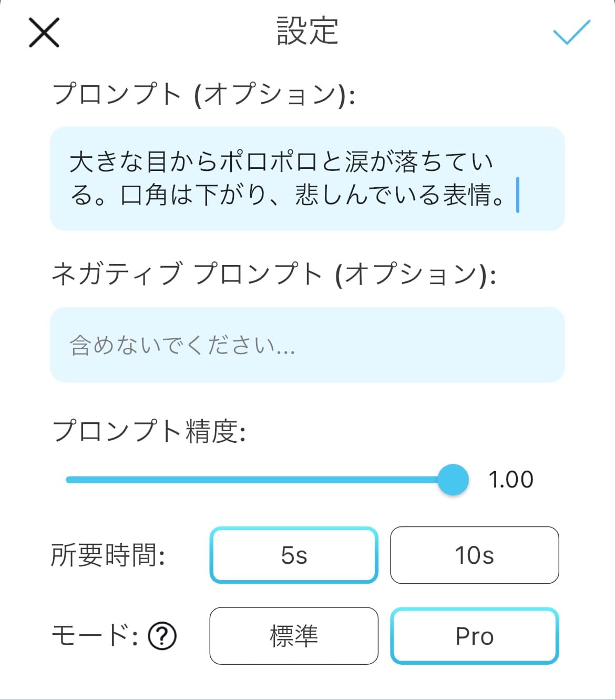Click the プロンプト (オプション) label

(x=204, y=95)
